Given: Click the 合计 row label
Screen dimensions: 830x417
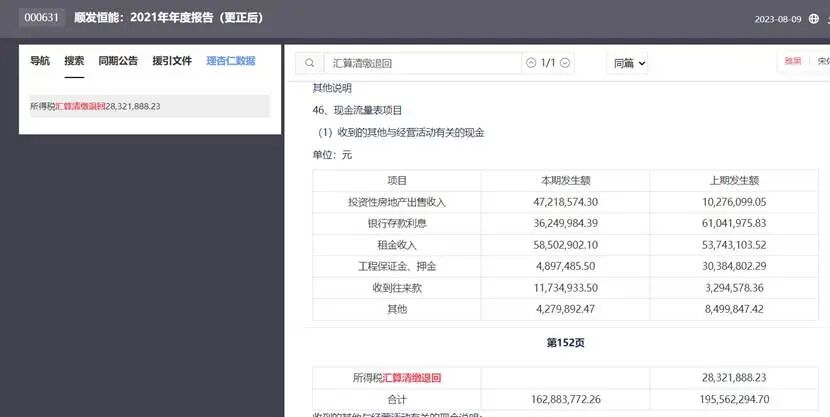Looking at the screenshot, I should pyautogui.click(x=397, y=400).
